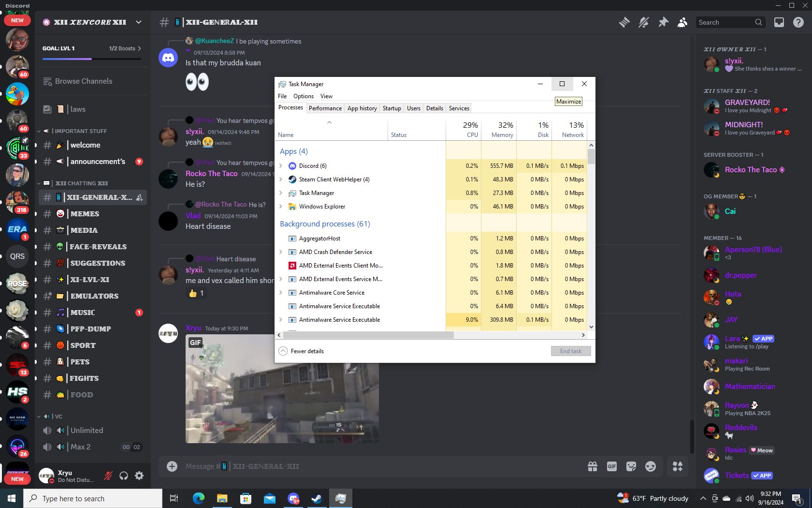Click Task Manager vertical scrollbar down arrow
Image resolution: width=812 pixels, height=508 pixels.
(591, 327)
